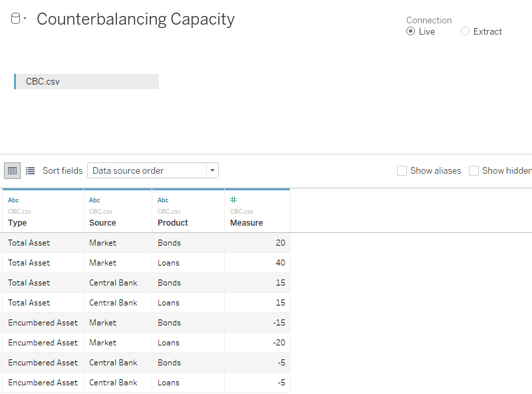Open the Sort fields dropdown
The height and width of the screenshot is (394, 532).
coord(152,170)
